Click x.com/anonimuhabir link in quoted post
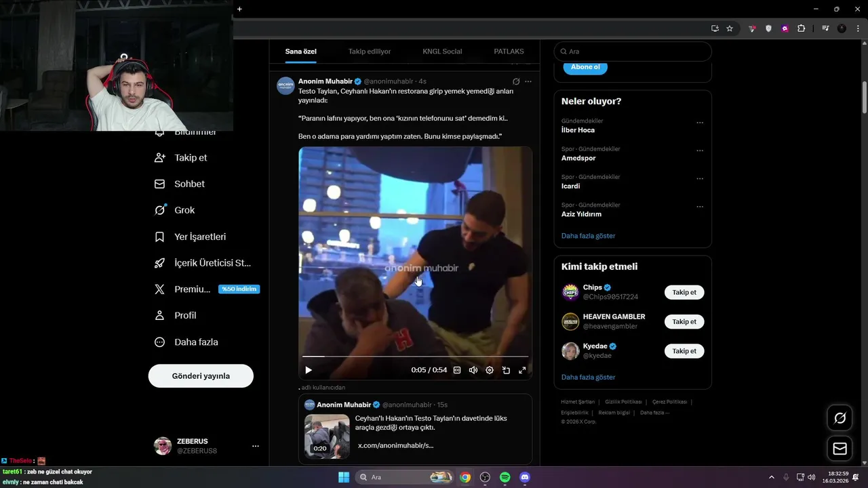Image resolution: width=868 pixels, height=488 pixels. pos(396,445)
